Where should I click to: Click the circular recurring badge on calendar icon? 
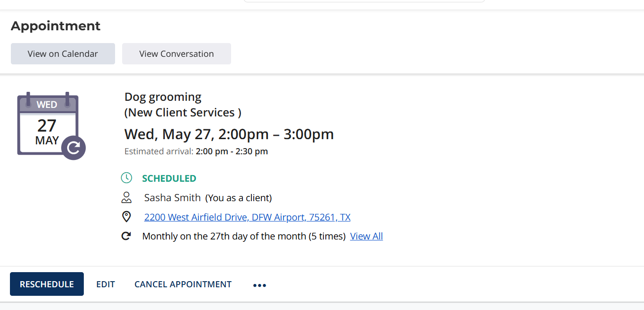73,148
